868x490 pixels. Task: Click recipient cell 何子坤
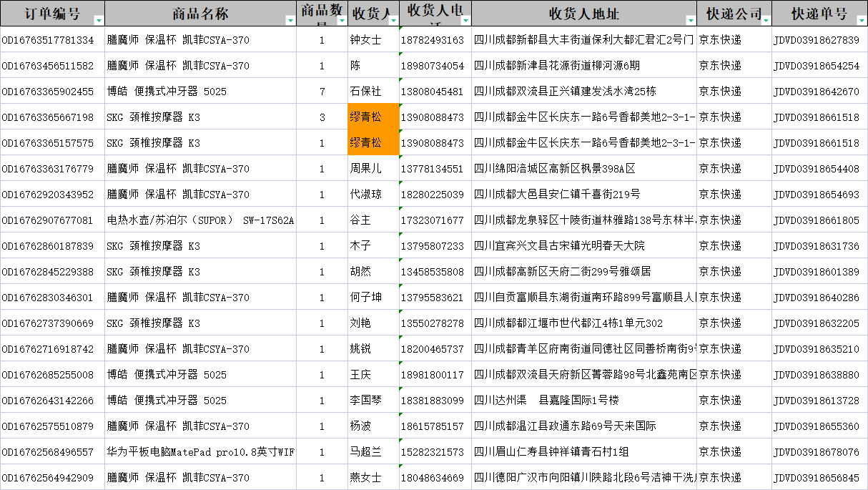point(373,297)
